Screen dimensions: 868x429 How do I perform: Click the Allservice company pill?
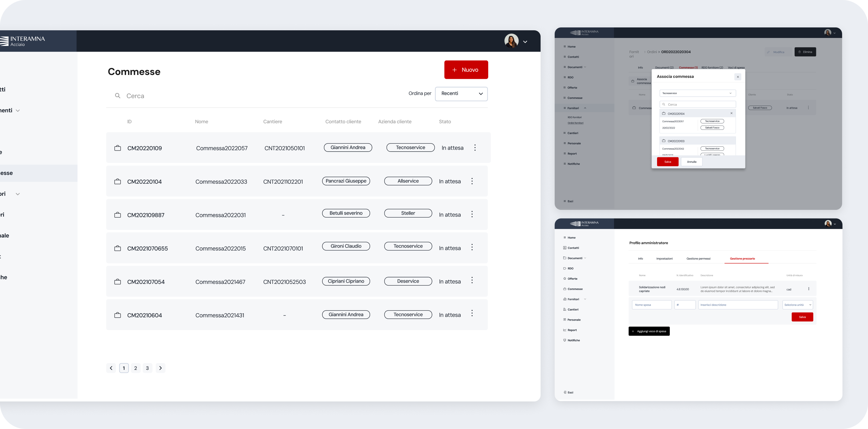(408, 181)
